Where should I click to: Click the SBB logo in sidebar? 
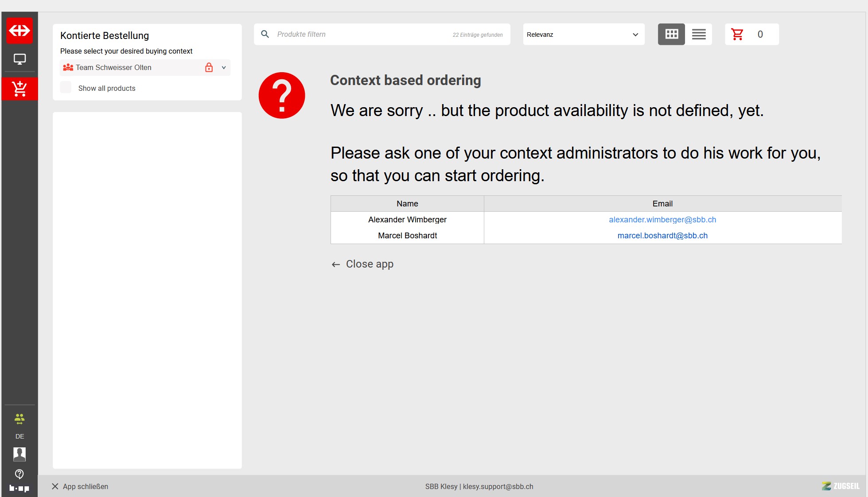point(19,31)
